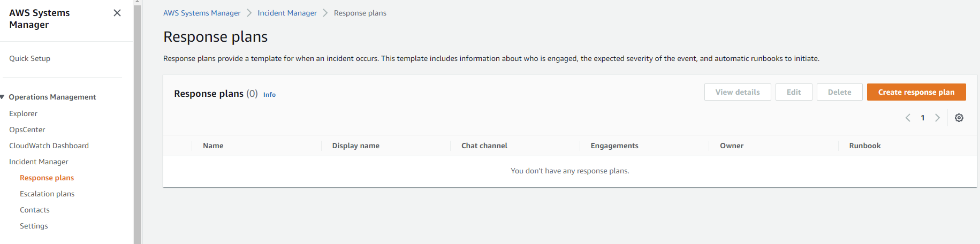
Task: Click the Edit button
Action: [x=794, y=92]
